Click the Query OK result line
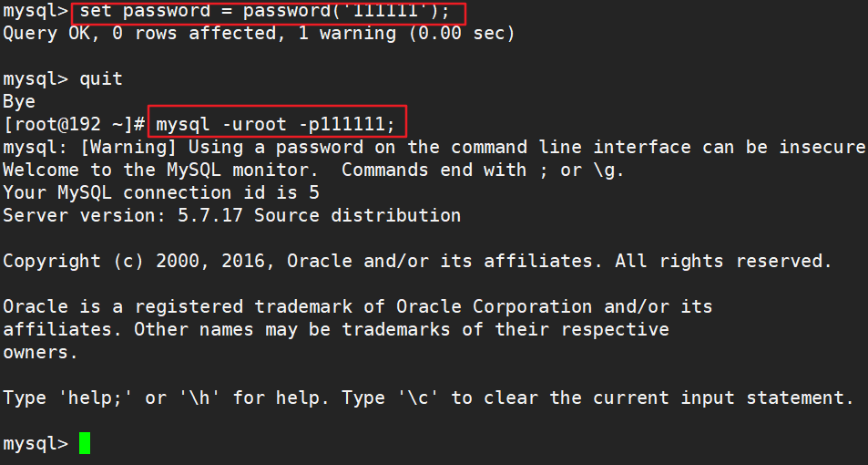Viewport: 868px width, 465px height. [x=259, y=34]
